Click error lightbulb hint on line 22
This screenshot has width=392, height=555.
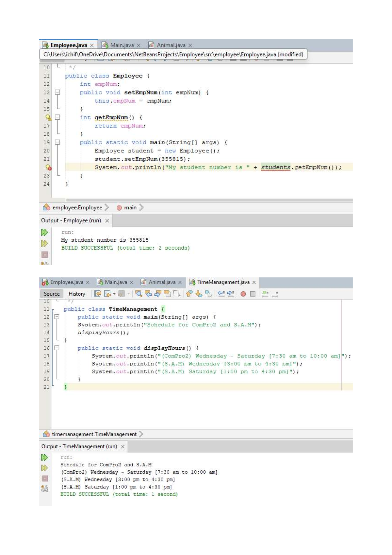click(48, 167)
